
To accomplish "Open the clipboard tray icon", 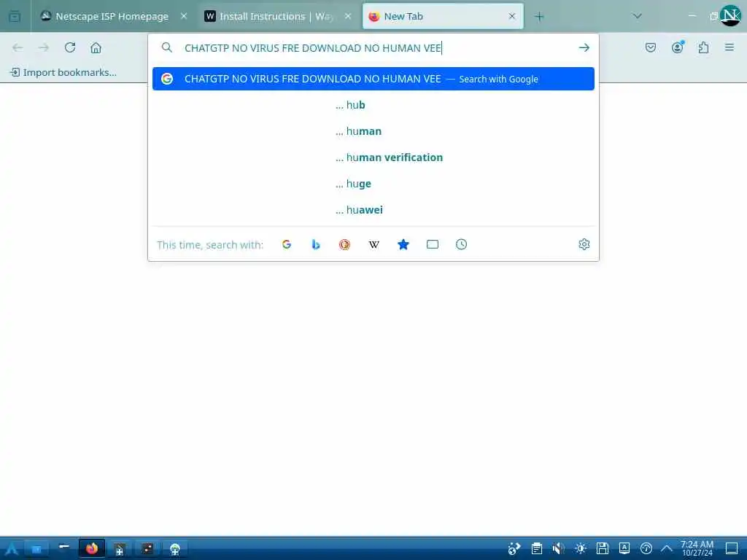I will [537, 549].
